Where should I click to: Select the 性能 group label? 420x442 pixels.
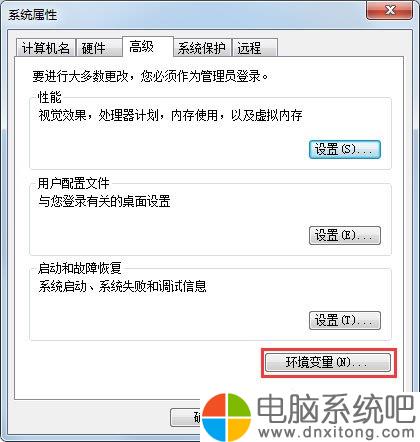click(x=49, y=97)
